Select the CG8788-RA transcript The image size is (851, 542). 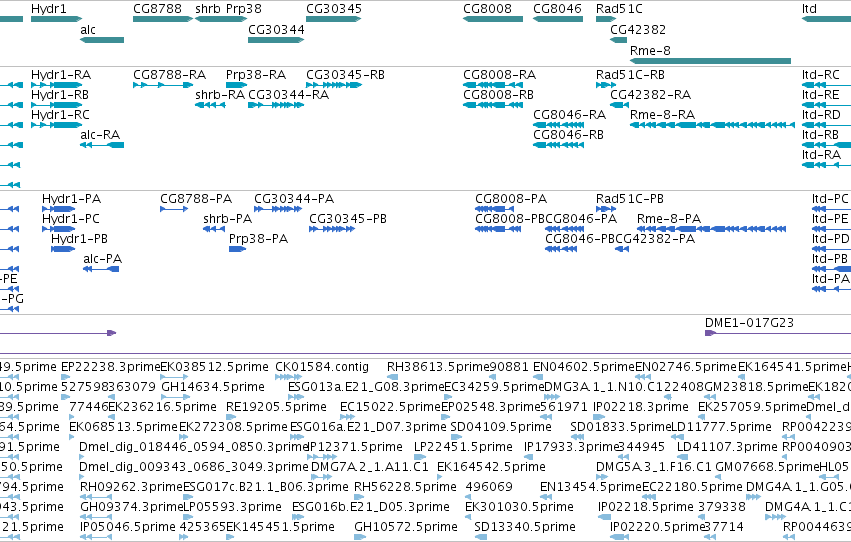click(x=163, y=85)
